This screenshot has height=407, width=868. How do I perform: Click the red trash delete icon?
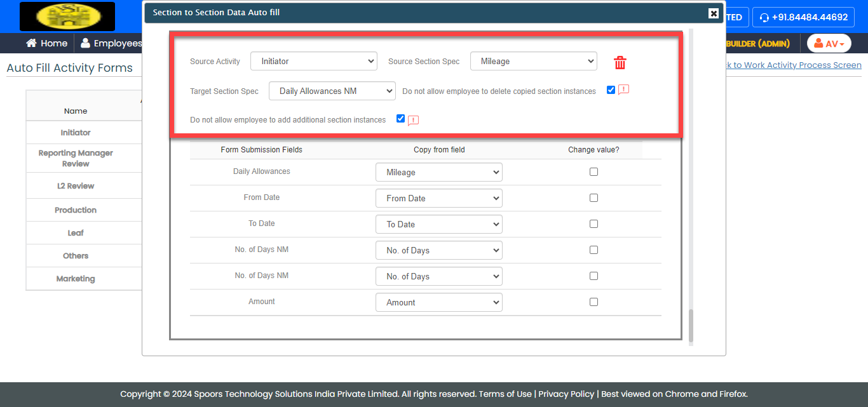[620, 62]
